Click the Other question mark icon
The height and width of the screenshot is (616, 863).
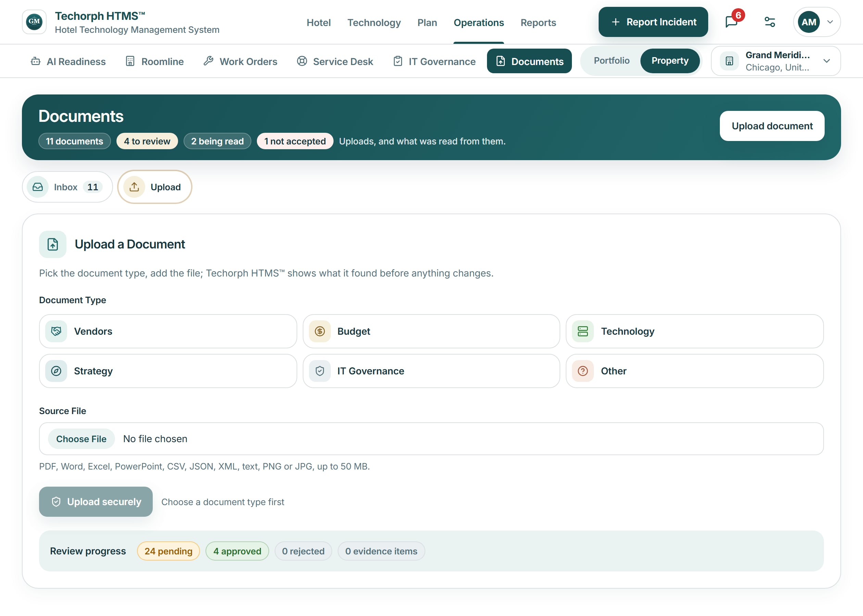[583, 371]
